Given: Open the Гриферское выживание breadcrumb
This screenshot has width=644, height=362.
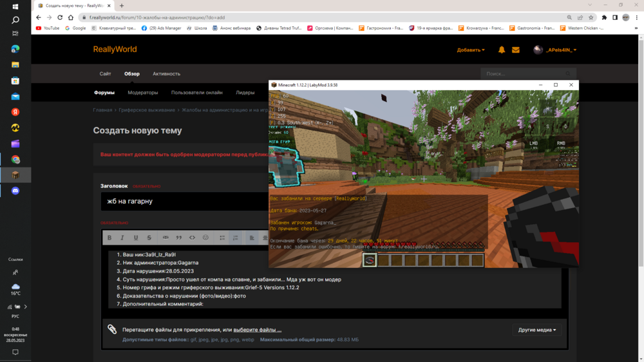Looking at the screenshot, I should 147,110.
